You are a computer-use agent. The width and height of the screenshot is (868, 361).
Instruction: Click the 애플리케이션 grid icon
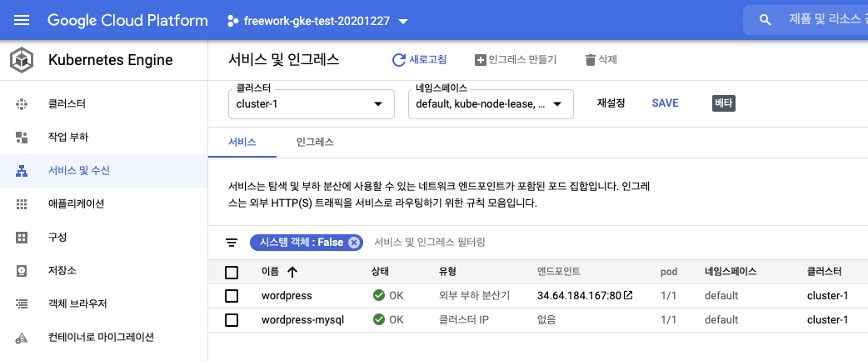pos(22,203)
